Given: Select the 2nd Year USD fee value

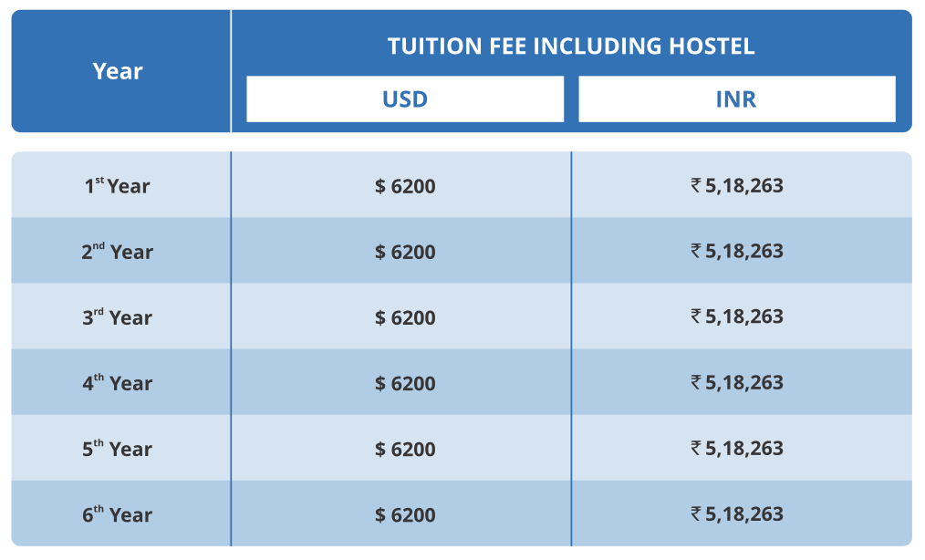Looking at the screenshot, I should (405, 252).
